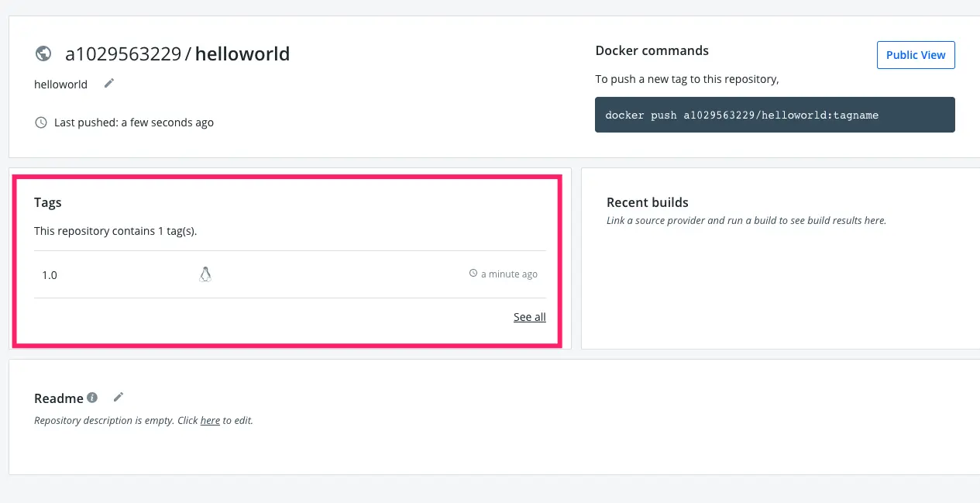Click the clock icon beside Last pushed
The width and height of the screenshot is (980, 503).
(41, 122)
